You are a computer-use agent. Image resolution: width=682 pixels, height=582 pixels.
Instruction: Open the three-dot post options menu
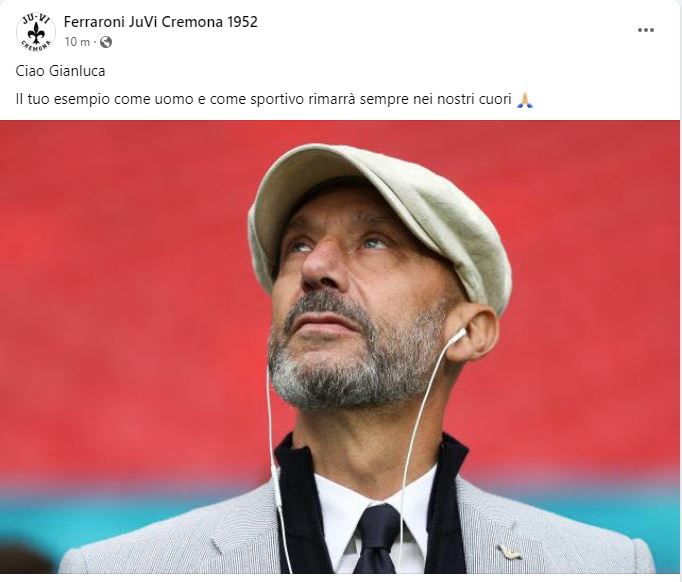coord(646,30)
